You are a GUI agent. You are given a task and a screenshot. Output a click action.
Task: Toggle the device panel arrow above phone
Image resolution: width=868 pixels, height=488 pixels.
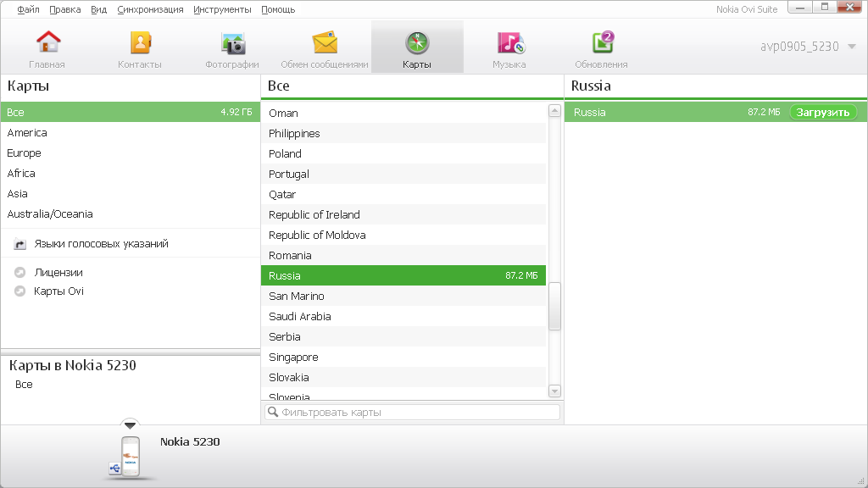[x=130, y=425]
